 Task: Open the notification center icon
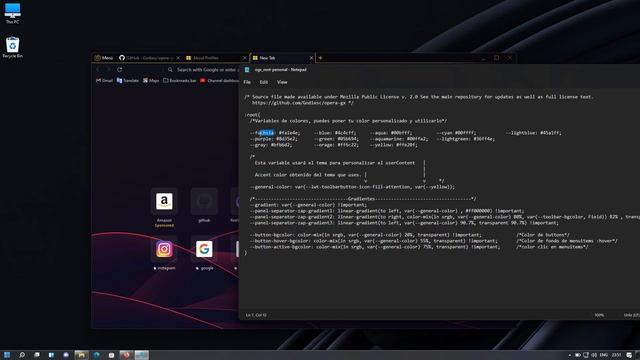629,356
